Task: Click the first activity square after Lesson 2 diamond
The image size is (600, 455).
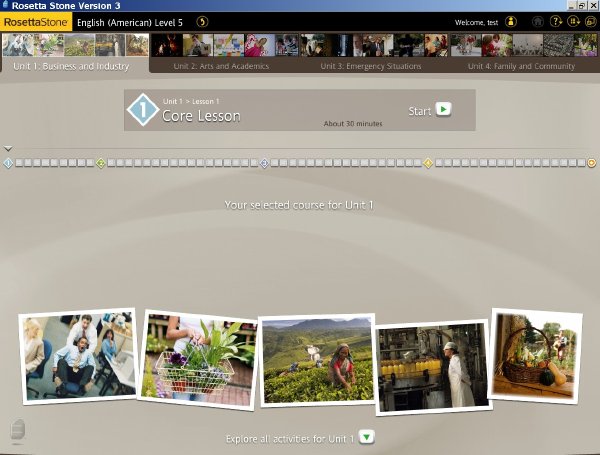Action: point(111,163)
